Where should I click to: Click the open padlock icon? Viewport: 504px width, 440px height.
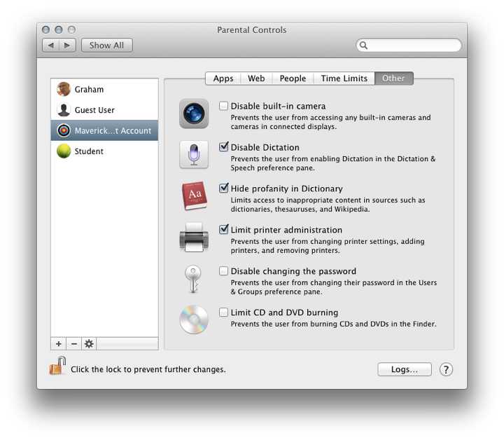[x=57, y=366]
